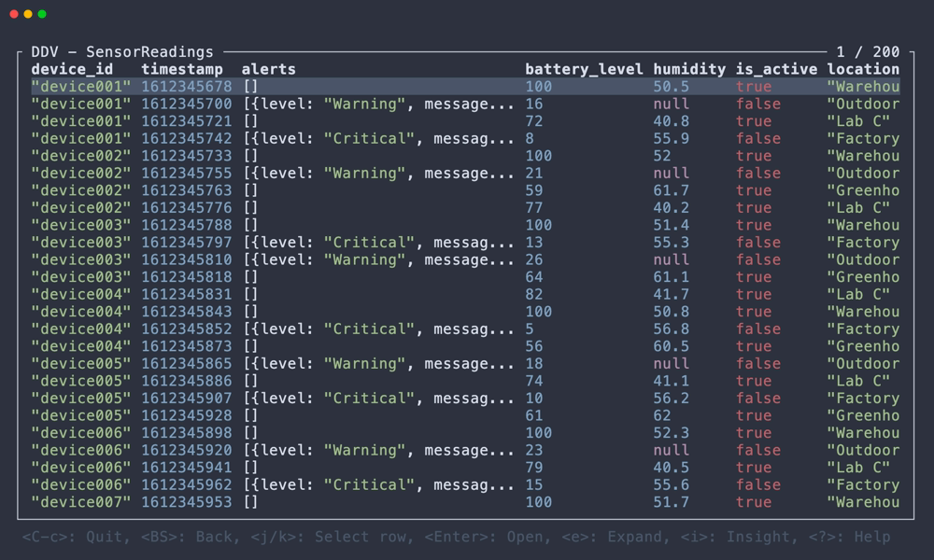Screen dimensions: 934x560
Task: Click timestamp 1612345962
Action: [187, 483]
